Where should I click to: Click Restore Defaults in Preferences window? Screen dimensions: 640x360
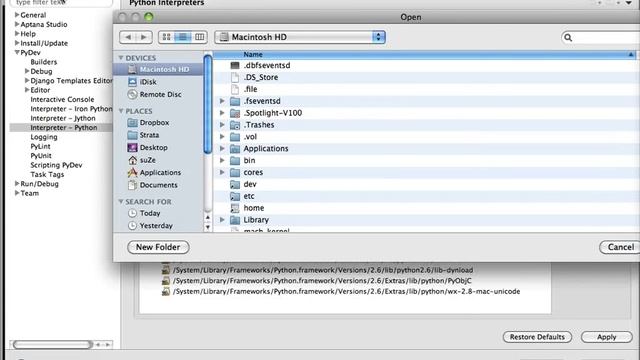point(537,337)
